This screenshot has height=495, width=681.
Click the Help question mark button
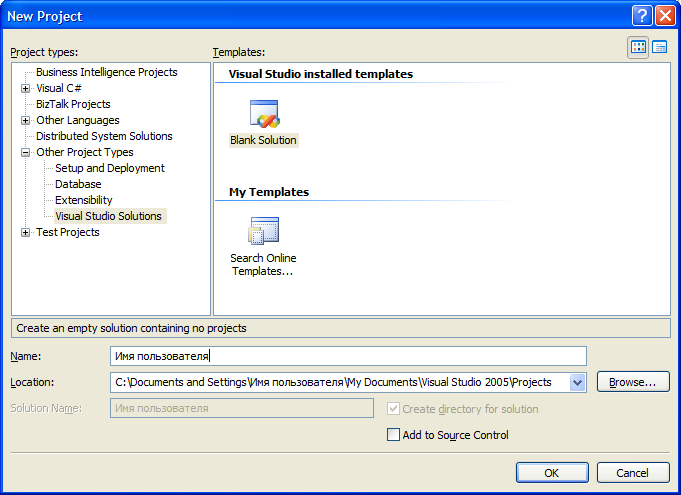click(642, 16)
